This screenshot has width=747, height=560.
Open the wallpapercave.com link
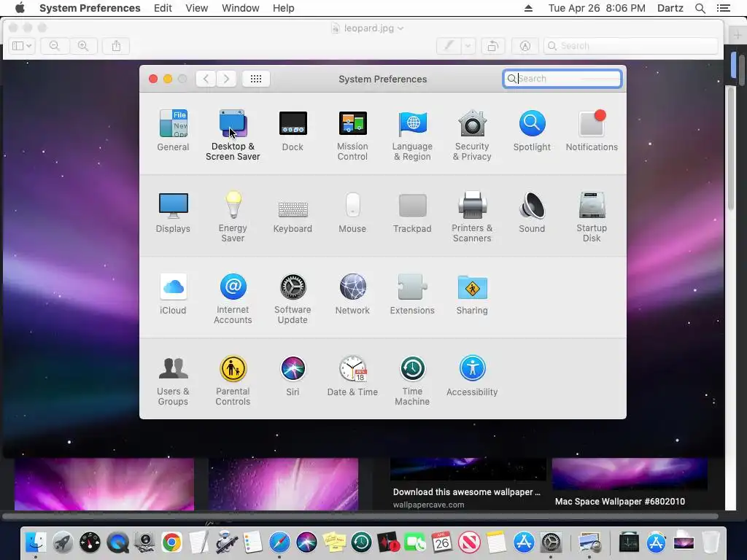428,505
